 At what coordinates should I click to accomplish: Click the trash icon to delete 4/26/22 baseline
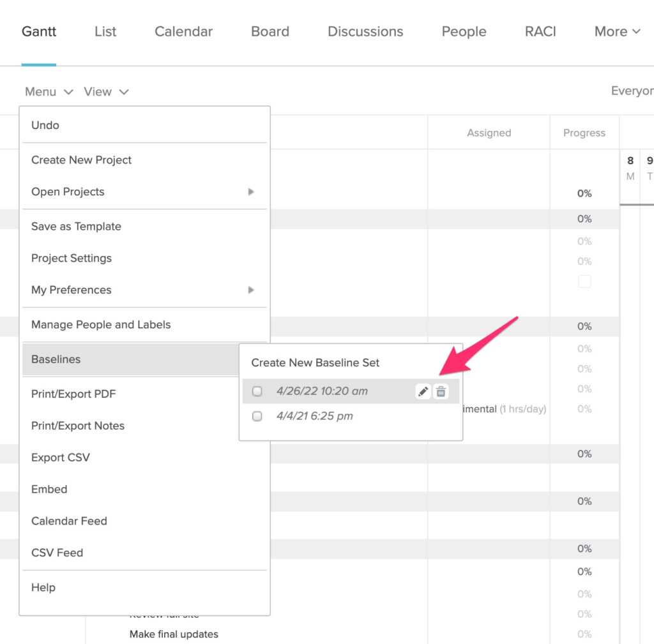pos(441,392)
